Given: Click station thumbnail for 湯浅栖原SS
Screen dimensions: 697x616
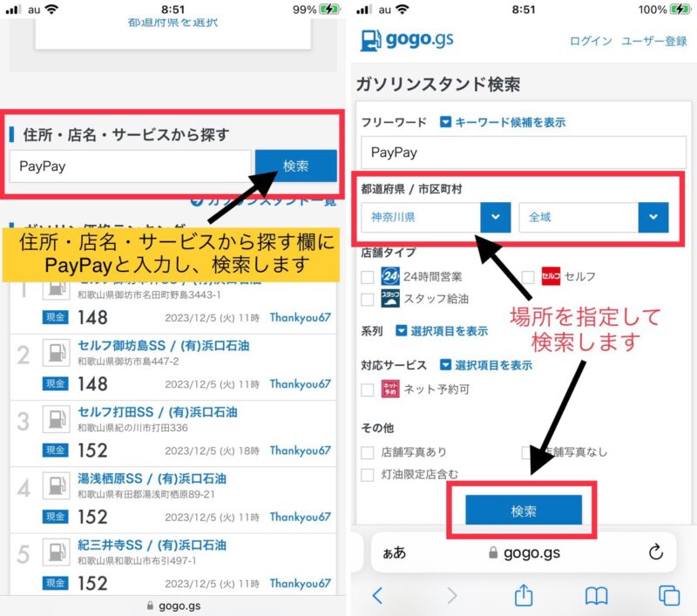Looking at the screenshot, I should 56,485.
